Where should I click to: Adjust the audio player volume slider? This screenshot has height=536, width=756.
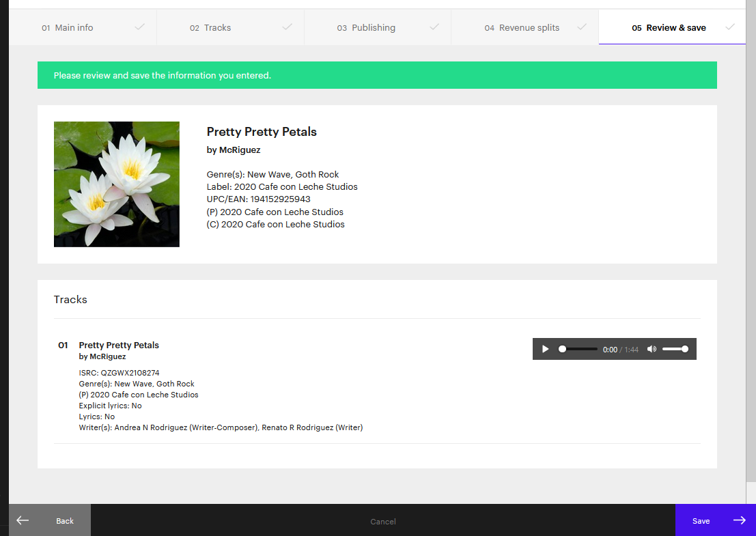(675, 349)
